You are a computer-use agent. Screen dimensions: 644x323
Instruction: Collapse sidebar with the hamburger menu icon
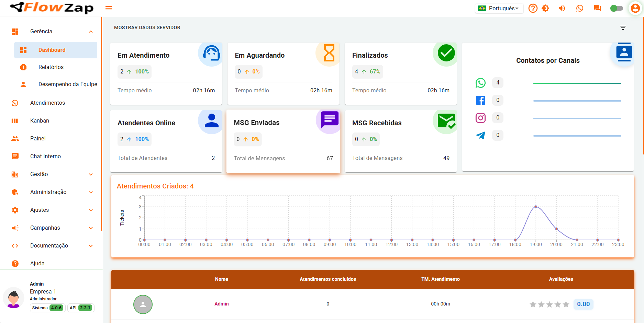coord(109,8)
